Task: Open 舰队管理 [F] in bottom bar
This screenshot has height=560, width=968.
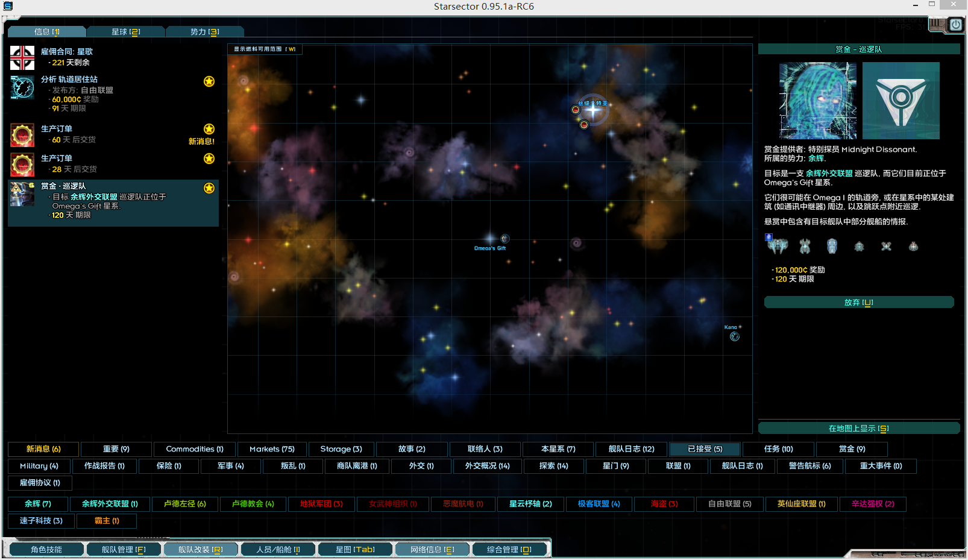Action: pos(124,550)
